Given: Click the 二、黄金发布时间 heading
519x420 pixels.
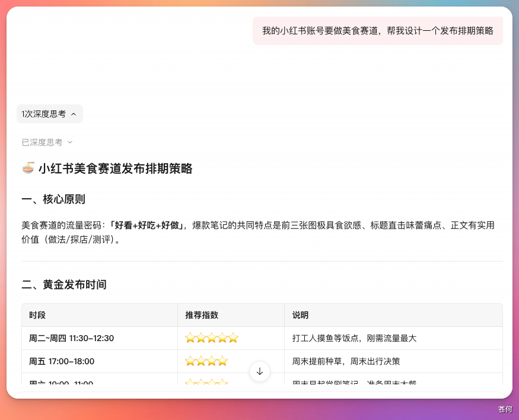Looking at the screenshot, I should (x=64, y=284).
